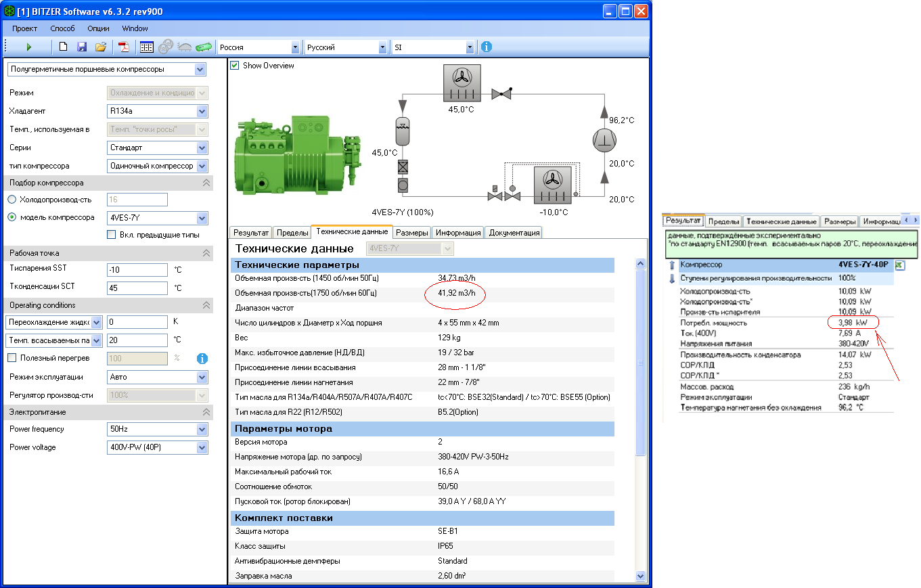Click the grey condensing unit toolbar icon
The width and height of the screenshot is (921, 588).
click(184, 47)
